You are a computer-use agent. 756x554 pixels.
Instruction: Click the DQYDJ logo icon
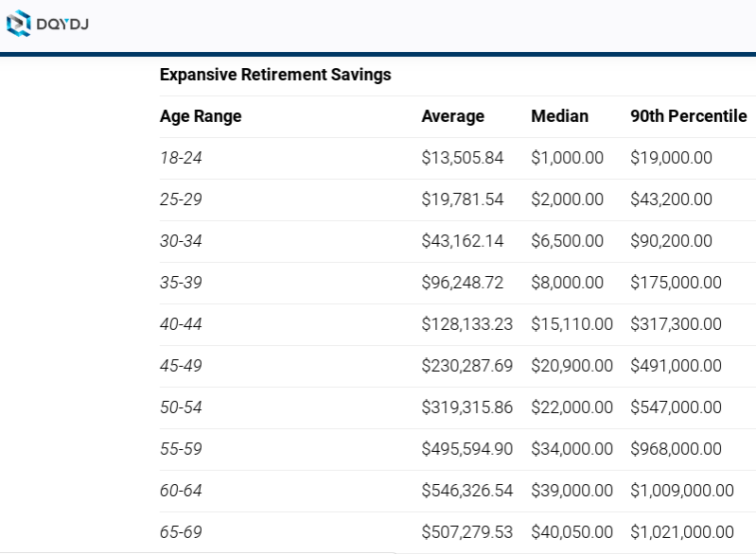19,24
